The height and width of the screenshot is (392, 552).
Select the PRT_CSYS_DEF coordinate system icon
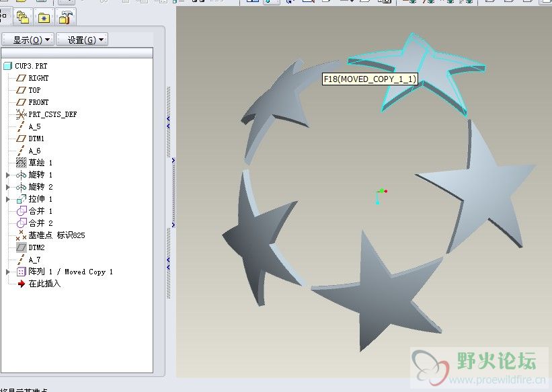point(21,114)
